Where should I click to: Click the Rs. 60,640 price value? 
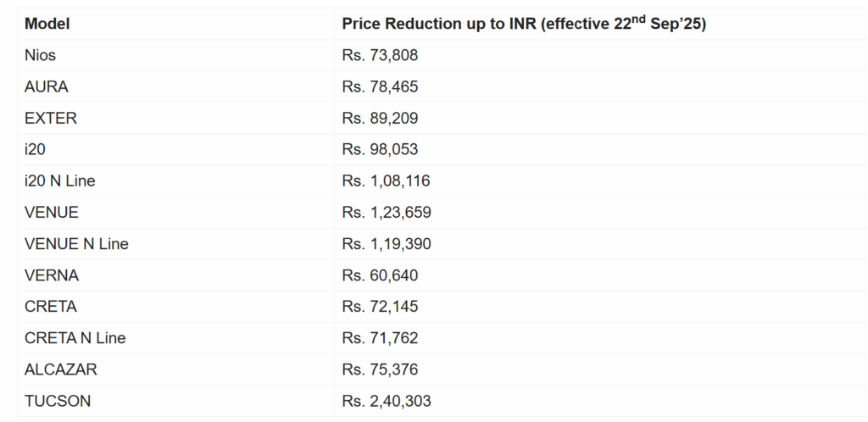coord(380,275)
